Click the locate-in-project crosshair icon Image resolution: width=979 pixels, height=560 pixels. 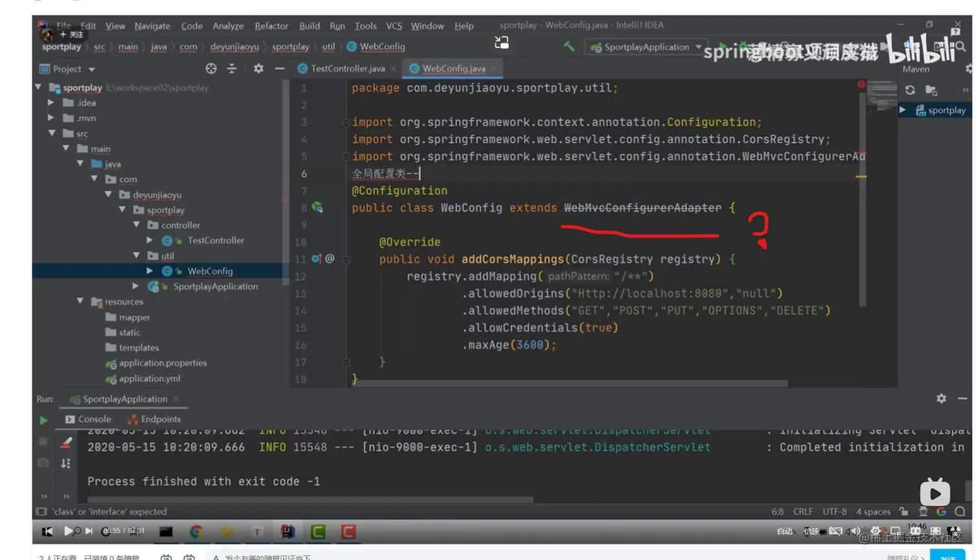[x=211, y=69]
